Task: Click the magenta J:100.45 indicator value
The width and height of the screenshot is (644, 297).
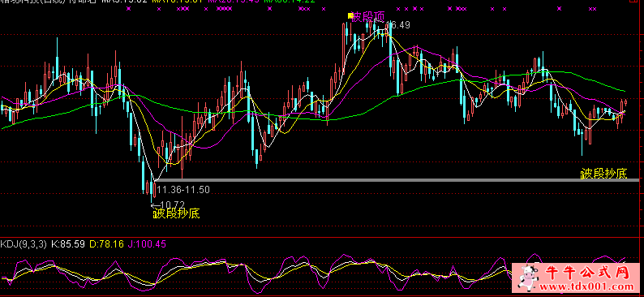Action: pyautogui.click(x=147, y=244)
